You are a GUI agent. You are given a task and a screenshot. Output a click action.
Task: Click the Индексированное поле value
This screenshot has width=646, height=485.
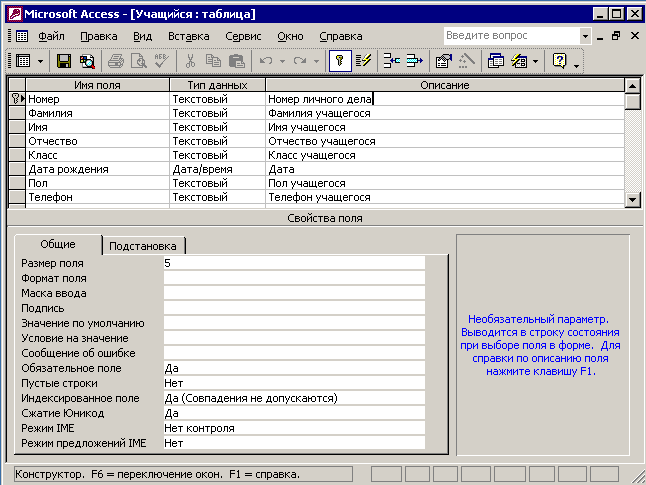click(x=294, y=398)
